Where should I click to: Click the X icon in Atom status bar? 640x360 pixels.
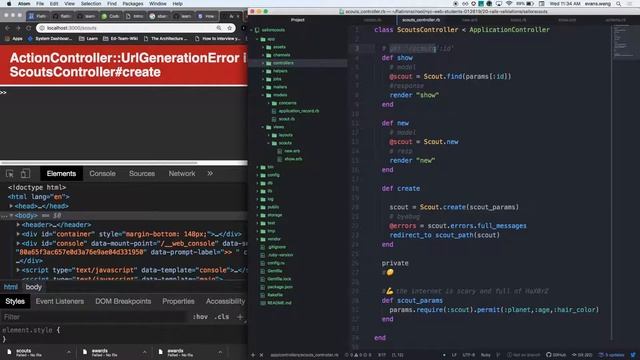point(262,355)
